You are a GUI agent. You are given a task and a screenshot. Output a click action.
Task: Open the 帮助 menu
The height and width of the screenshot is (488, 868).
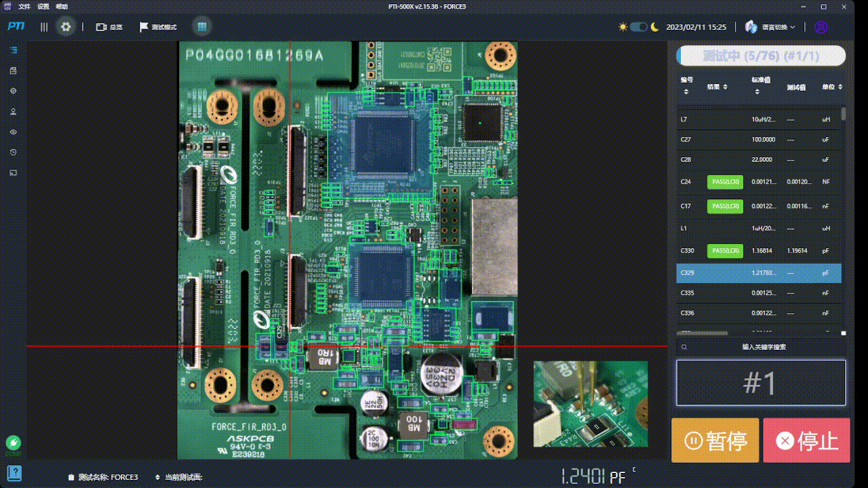(x=62, y=6)
